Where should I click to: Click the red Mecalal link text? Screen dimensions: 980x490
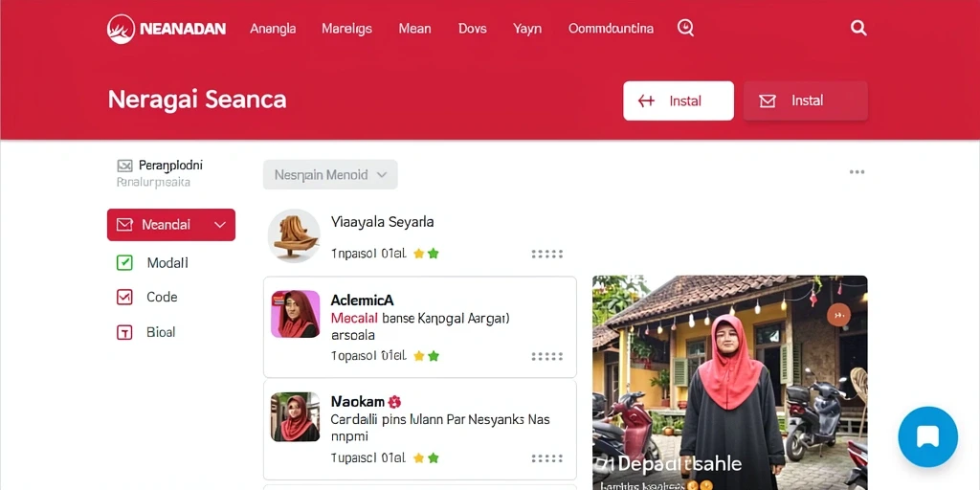pyautogui.click(x=353, y=318)
